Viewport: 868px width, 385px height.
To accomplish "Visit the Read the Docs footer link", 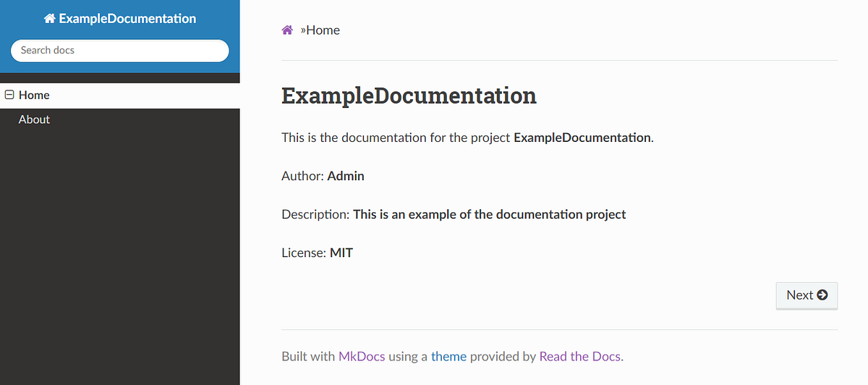I will 580,356.
